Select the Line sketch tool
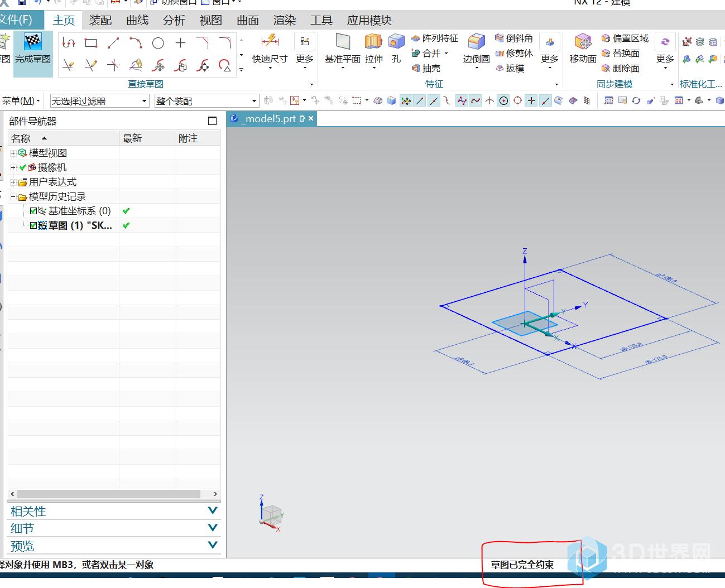725x588 pixels. click(113, 43)
